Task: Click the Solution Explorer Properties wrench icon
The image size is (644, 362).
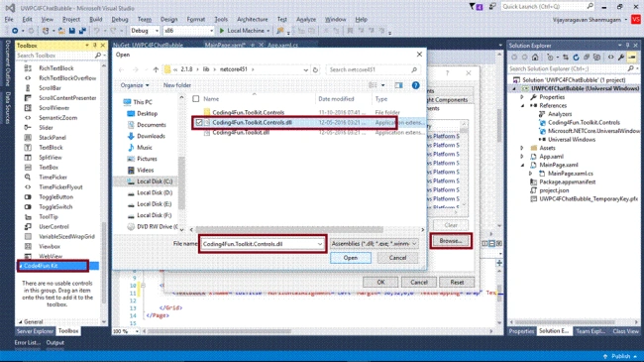Action: point(621,58)
